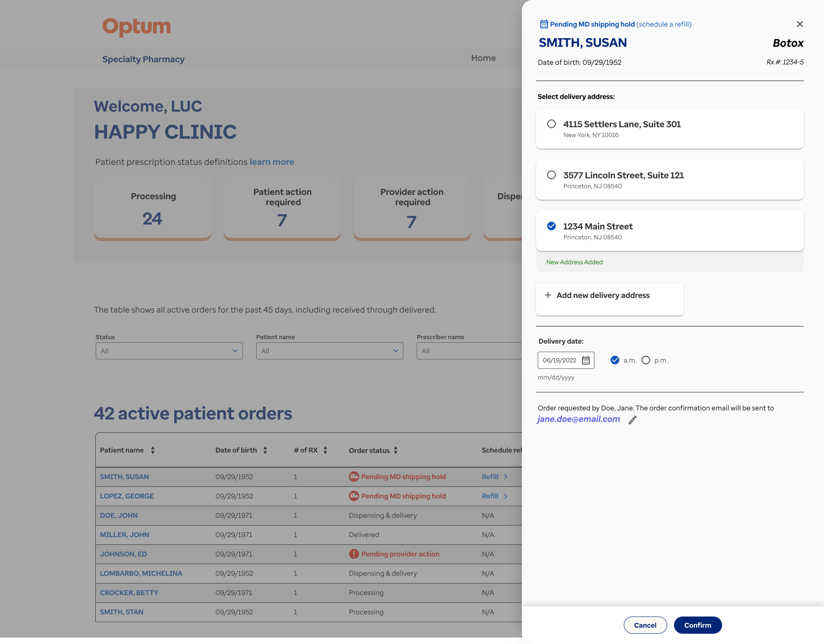The width and height of the screenshot is (824, 644).
Task: Sort the table by Date of birth
Action: pyautogui.click(x=265, y=450)
